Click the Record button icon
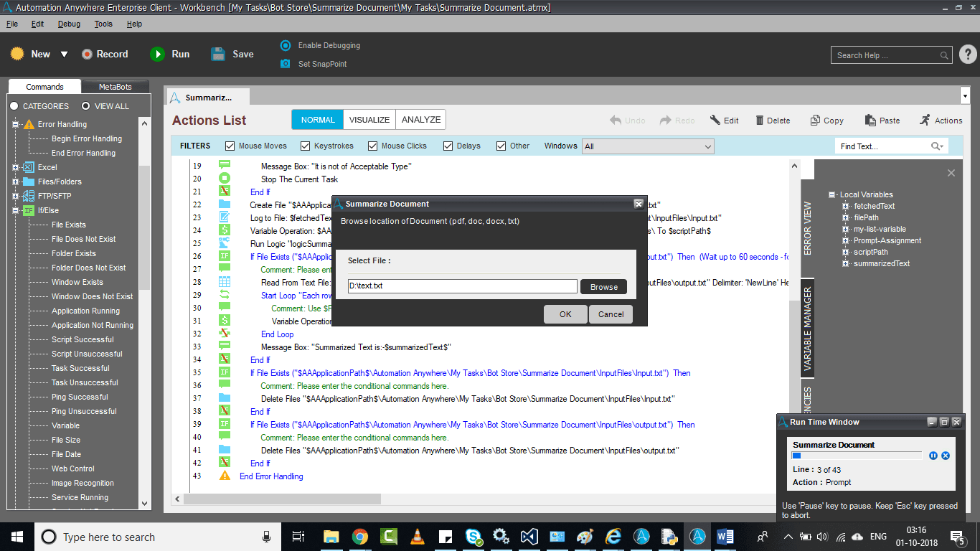980x551 pixels. click(88, 54)
